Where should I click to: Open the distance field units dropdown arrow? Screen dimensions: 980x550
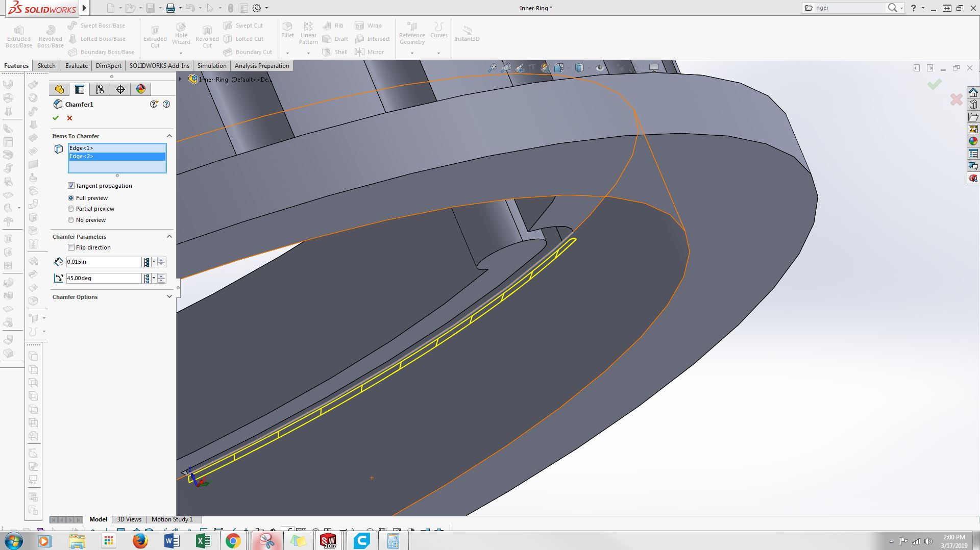pos(154,262)
